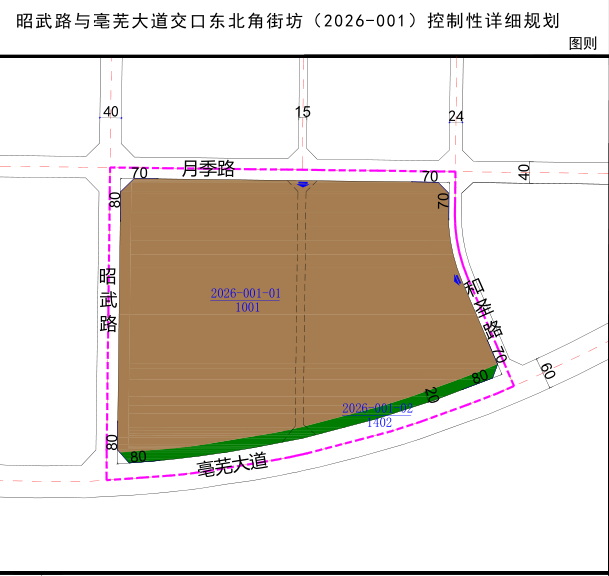The image size is (609, 576).
Task: Select land-use code 1001 label
Action: [x=248, y=308]
